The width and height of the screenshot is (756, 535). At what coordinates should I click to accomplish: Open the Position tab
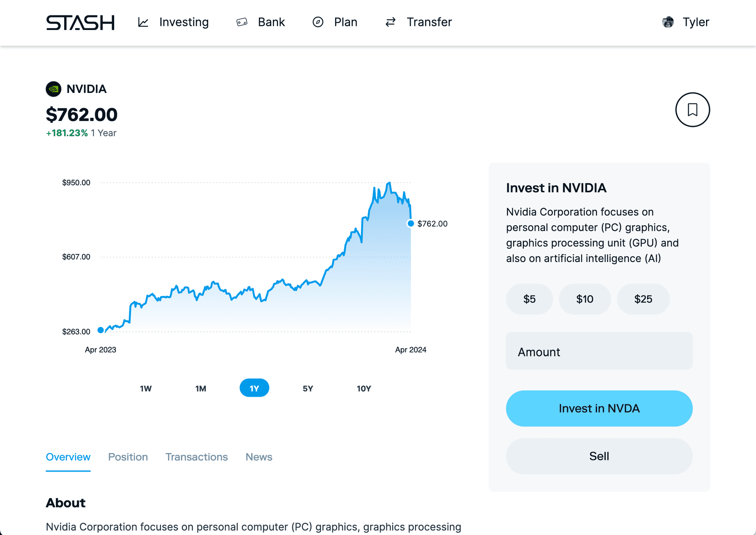pos(128,457)
